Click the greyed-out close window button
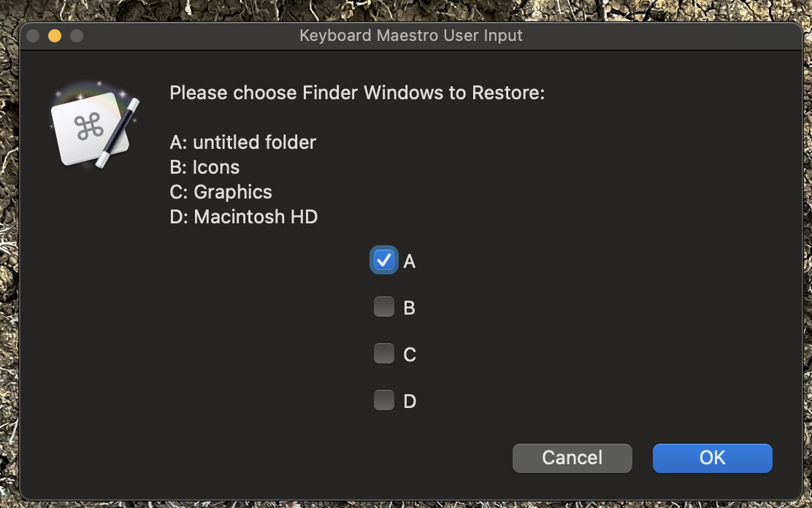The height and width of the screenshot is (508, 812). click(x=33, y=36)
